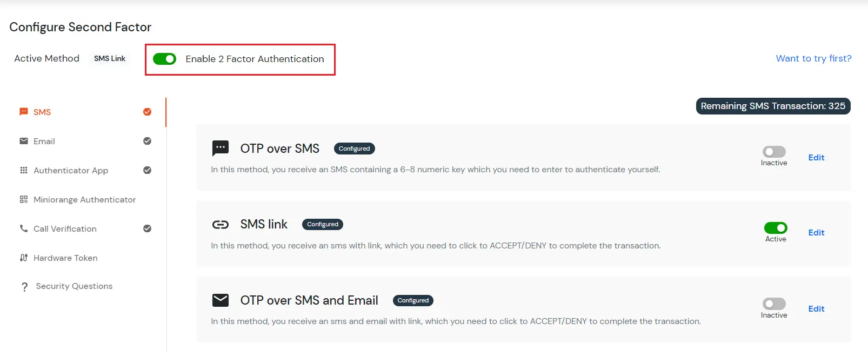
Task: Open the Want to try first link
Action: (x=813, y=58)
